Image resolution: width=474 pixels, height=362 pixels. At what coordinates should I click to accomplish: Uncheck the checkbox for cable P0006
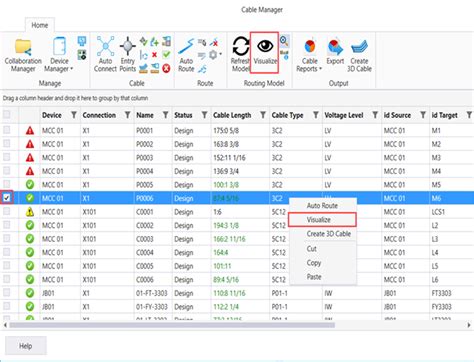[7, 198]
